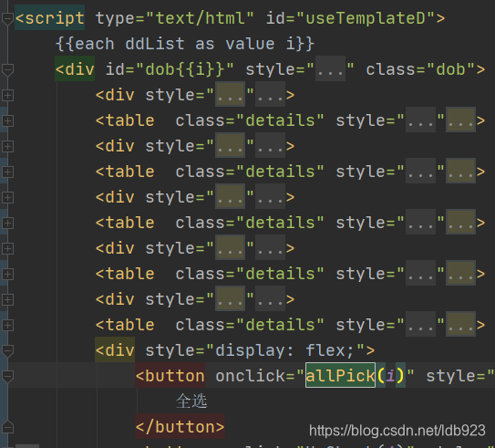The width and height of the screenshot is (495, 448).
Task: Click the text/html type attribute value
Action: coord(201,18)
